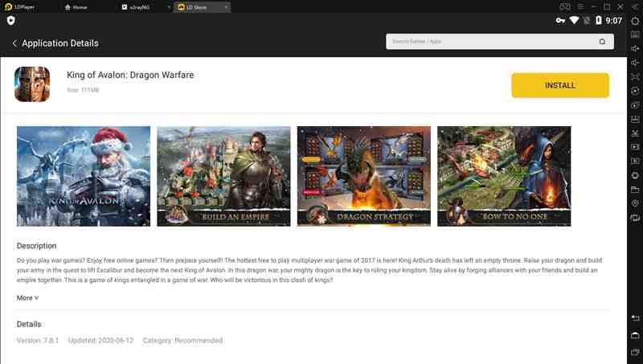Open the shared folder icon in sidebar
The width and height of the screenshot is (643, 364).
[635, 189]
